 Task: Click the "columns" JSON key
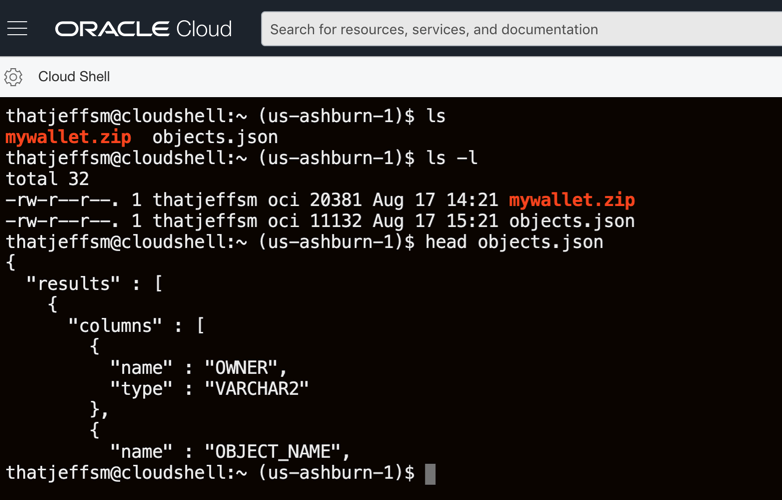pos(115,326)
